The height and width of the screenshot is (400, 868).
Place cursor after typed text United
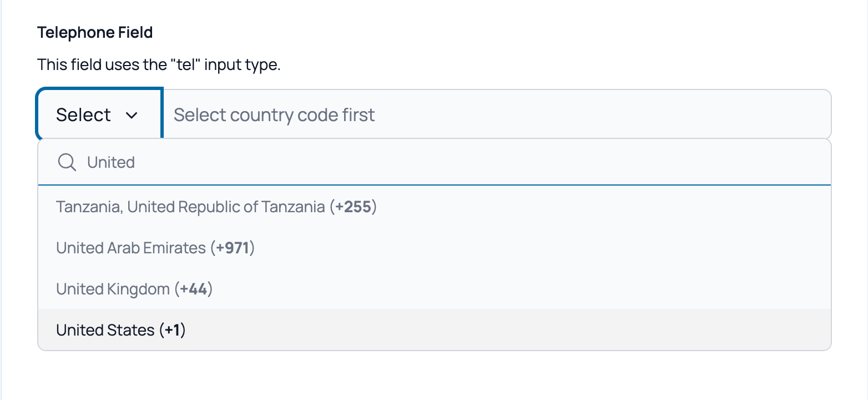136,162
